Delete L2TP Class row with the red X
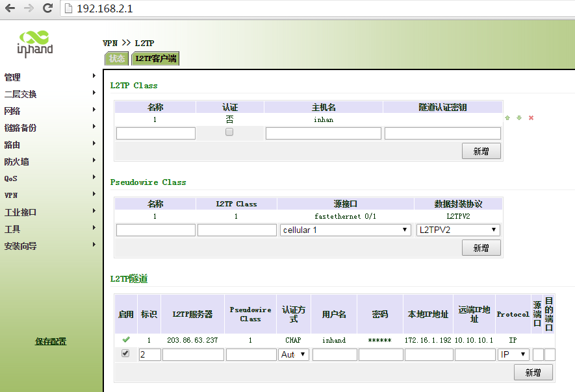 coord(531,118)
